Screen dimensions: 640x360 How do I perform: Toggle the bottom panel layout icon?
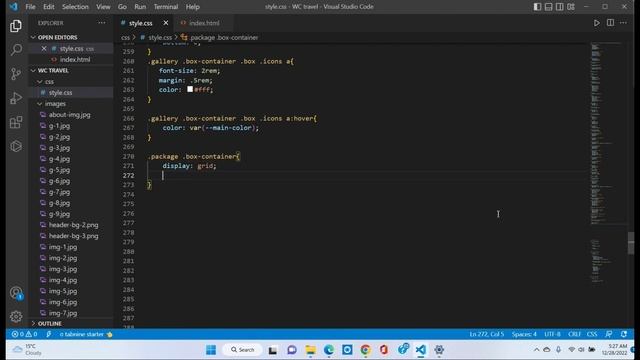point(549,7)
